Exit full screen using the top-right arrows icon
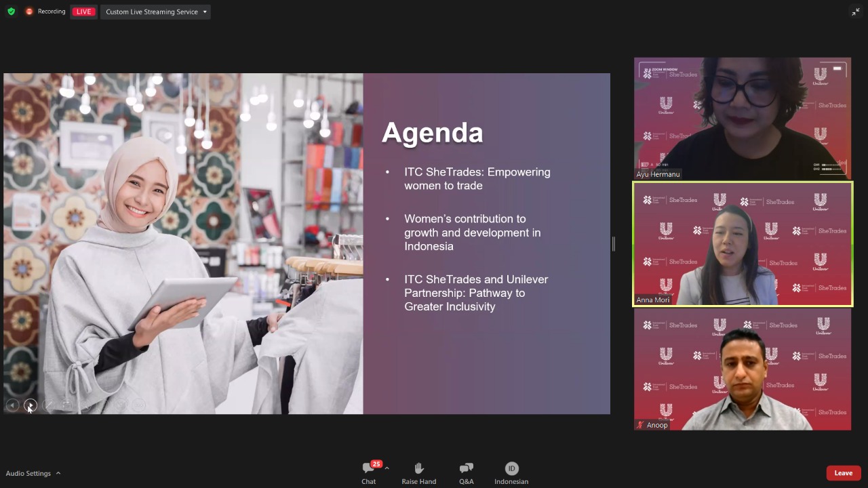868x488 pixels. pos(855,12)
